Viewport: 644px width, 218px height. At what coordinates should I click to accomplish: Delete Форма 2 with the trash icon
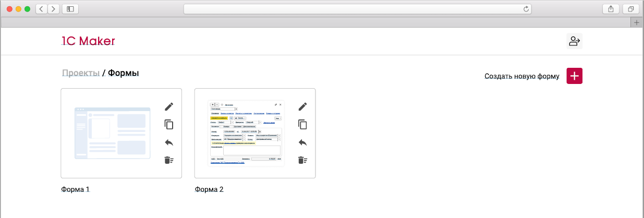tap(302, 160)
